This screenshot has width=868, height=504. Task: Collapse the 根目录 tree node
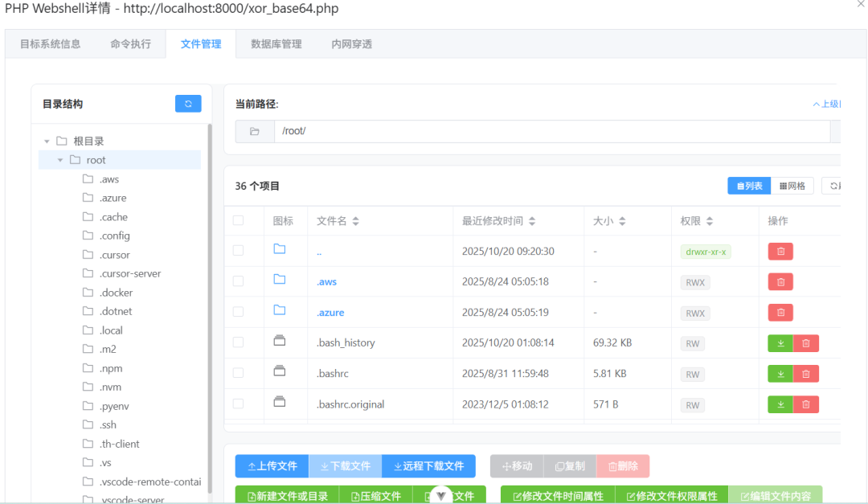click(46, 140)
